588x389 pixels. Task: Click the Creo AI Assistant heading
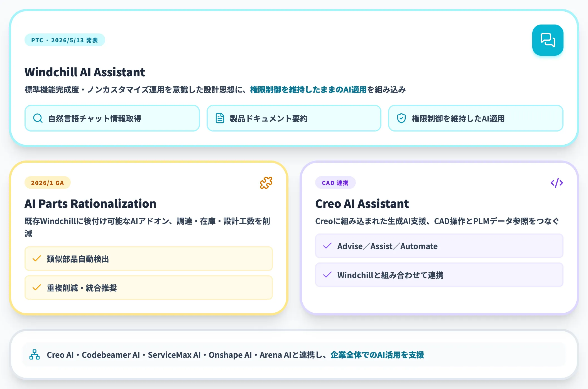[x=362, y=204]
